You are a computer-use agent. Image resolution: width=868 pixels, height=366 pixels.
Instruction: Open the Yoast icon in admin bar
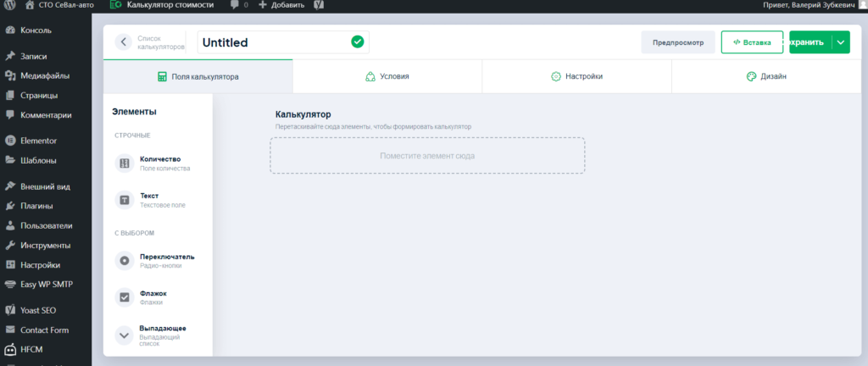pyautogui.click(x=319, y=5)
